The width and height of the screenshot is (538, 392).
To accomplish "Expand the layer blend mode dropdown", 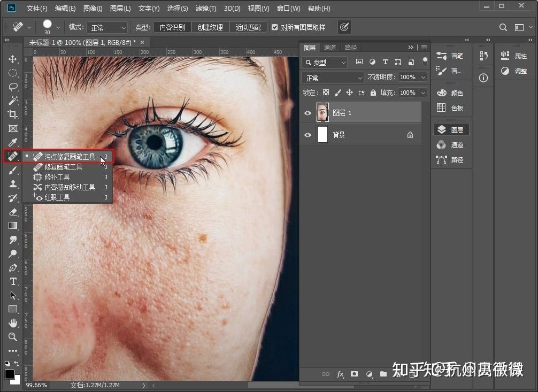I will click(333, 78).
